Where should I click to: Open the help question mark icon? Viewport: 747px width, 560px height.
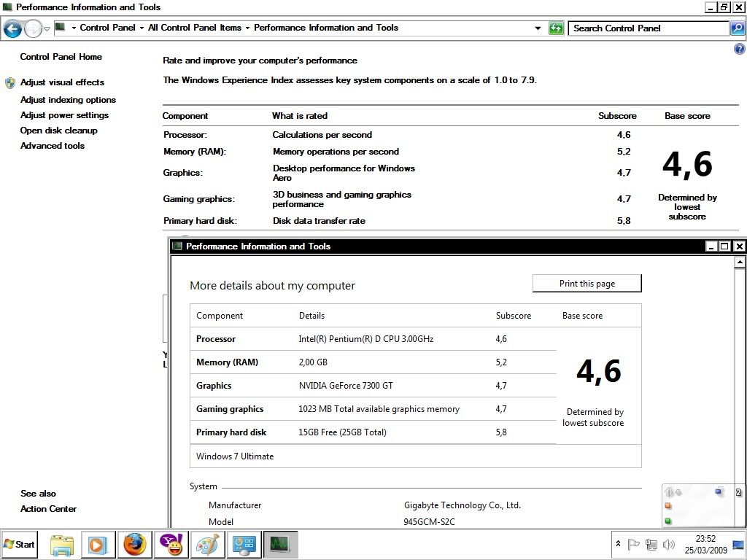(739, 49)
